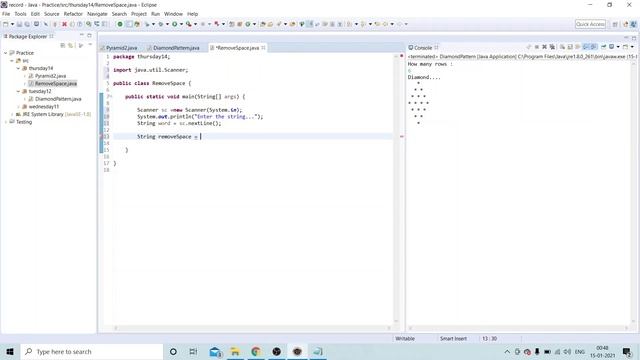
Task: Open the Navigate menu
Action: [x=97, y=14]
